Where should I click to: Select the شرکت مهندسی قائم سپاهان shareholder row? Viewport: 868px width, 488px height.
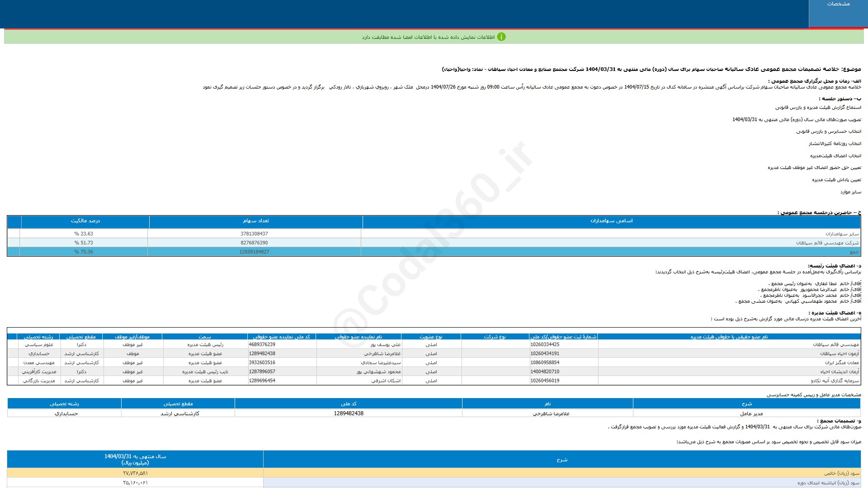tap(827, 243)
